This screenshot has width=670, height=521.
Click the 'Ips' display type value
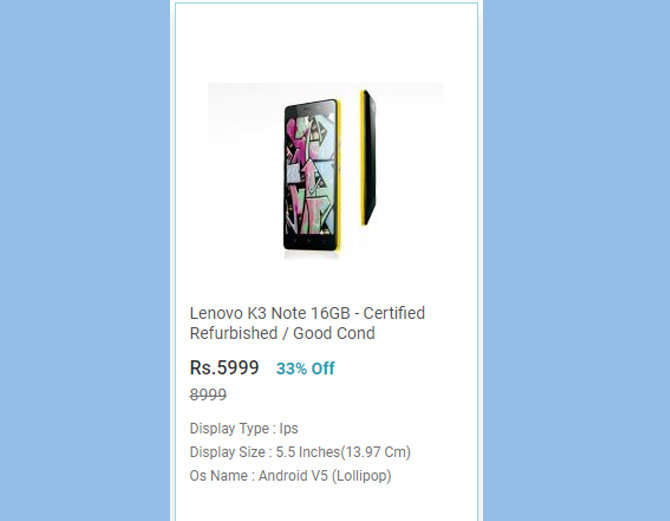(x=289, y=428)
